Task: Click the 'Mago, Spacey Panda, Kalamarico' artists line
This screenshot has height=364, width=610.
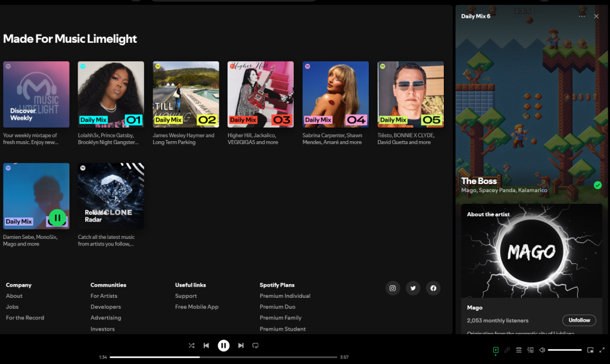Action: coord(504,190)
